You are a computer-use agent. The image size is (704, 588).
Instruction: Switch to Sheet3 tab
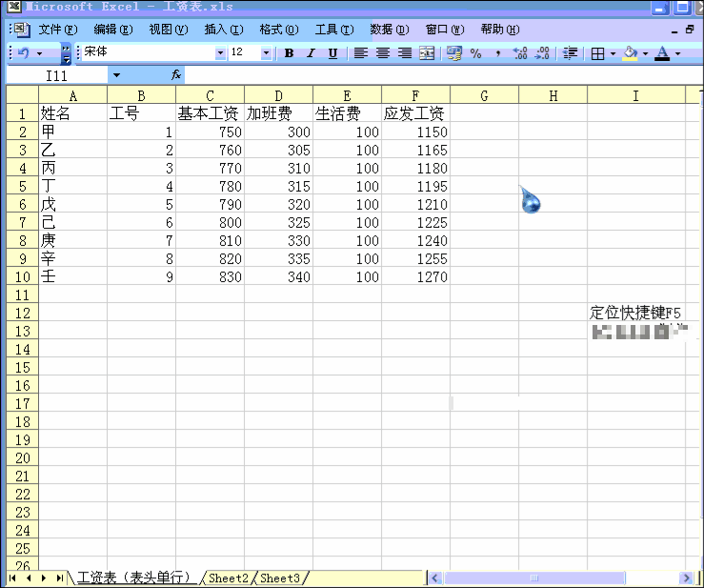(x=280, y=578)
